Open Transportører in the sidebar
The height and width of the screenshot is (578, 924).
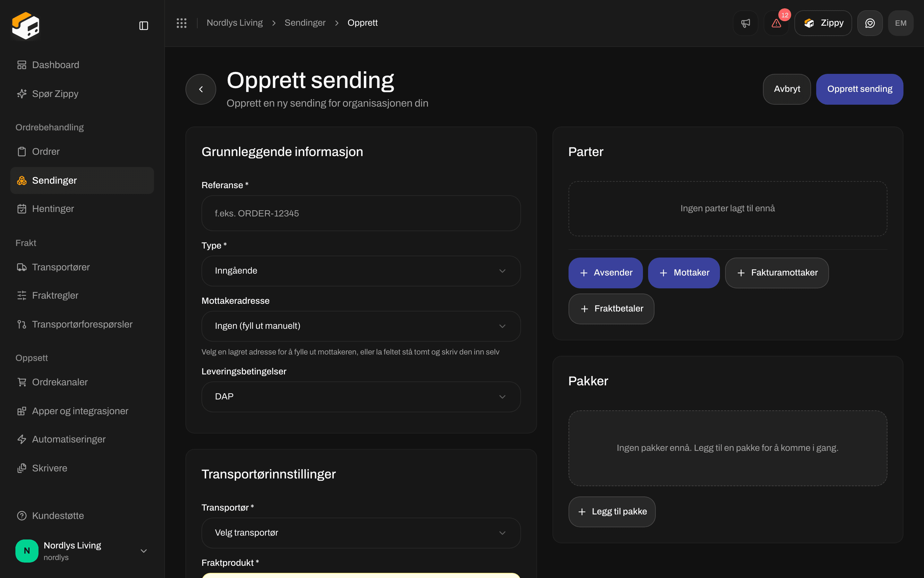(82, 267)
